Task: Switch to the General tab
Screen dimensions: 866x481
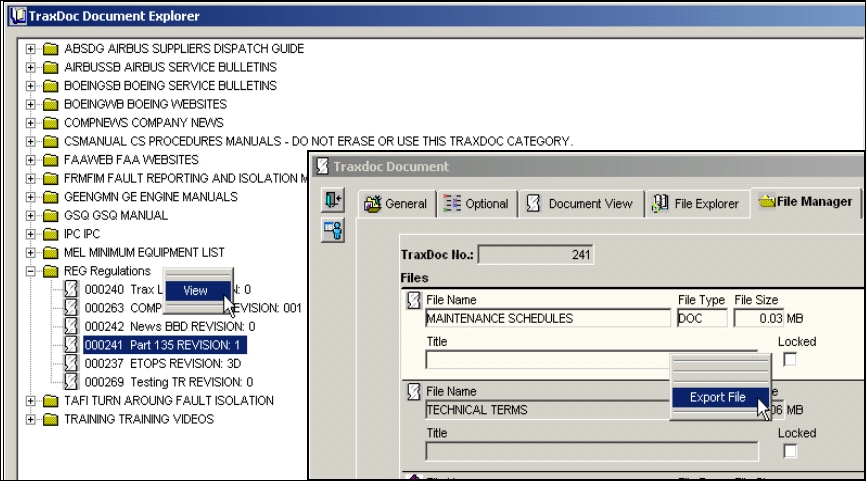Action: tap(397, 204)
